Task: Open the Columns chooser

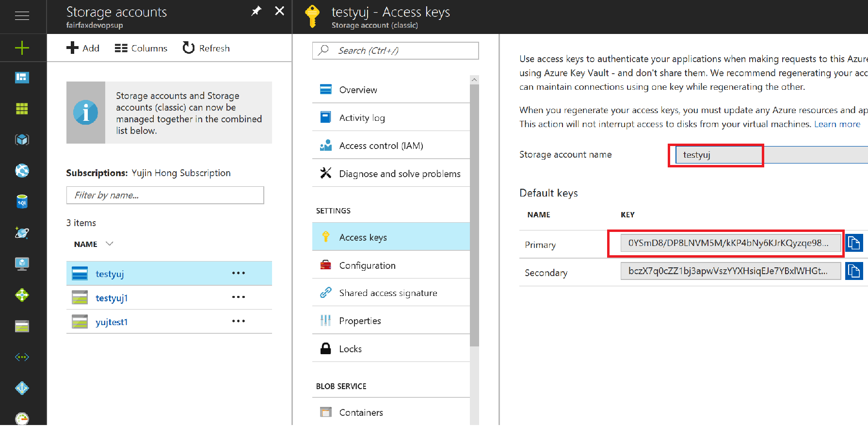Action: pyautogui.click(x=141, y=48)
